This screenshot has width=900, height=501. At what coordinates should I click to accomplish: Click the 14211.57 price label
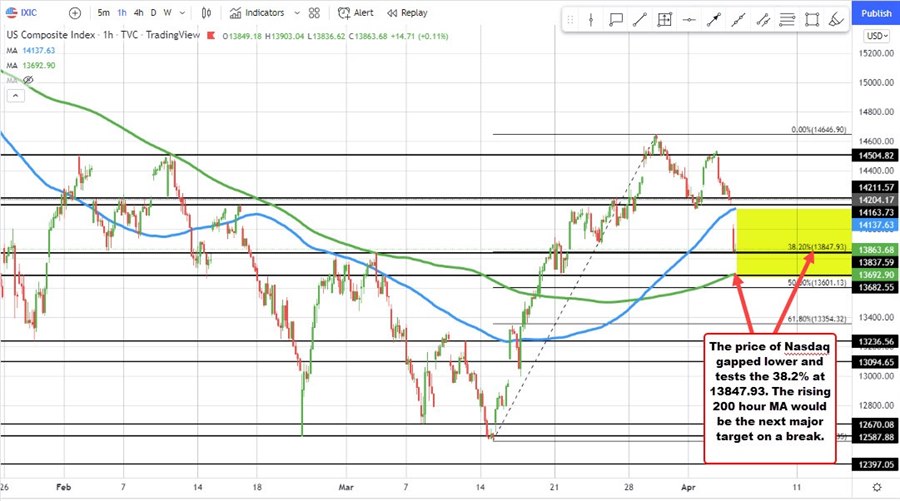coord(876,187)
